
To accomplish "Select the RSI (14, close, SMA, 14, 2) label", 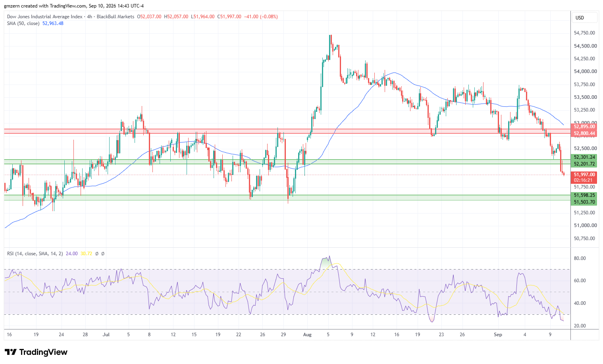I will click(x=35, y=253).
